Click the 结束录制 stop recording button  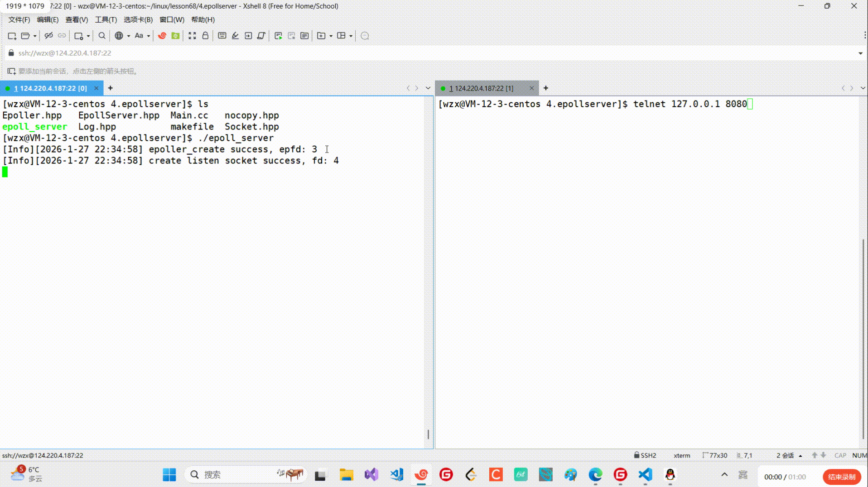tap(841, 477)
